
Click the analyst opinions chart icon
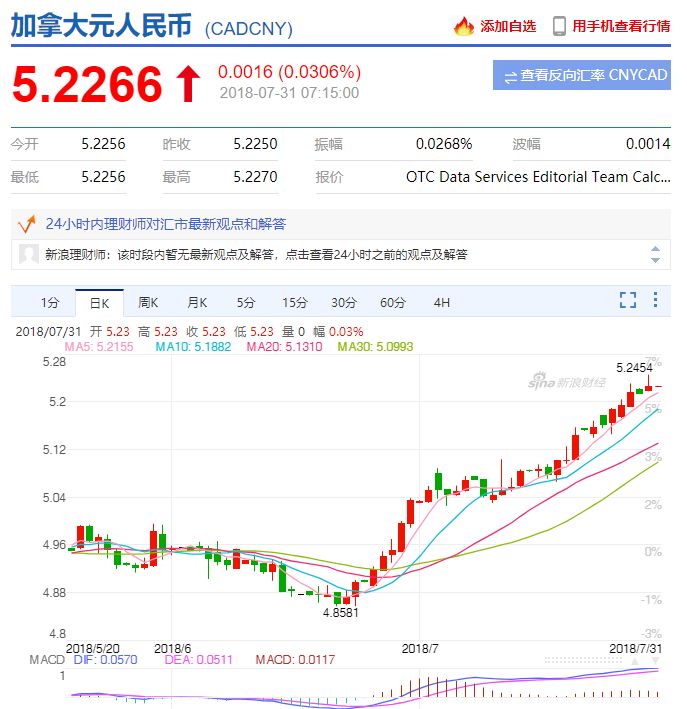pyautogui.click(x=28, y=223)
